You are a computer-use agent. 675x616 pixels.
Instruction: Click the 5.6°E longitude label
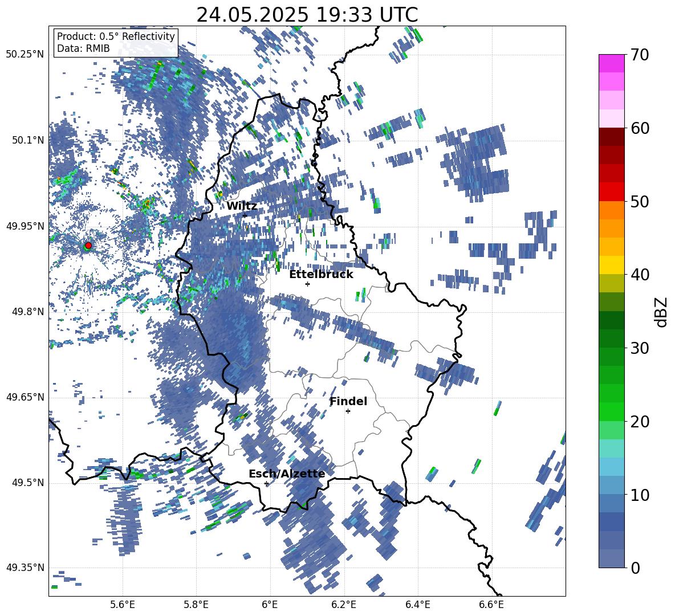123,605
